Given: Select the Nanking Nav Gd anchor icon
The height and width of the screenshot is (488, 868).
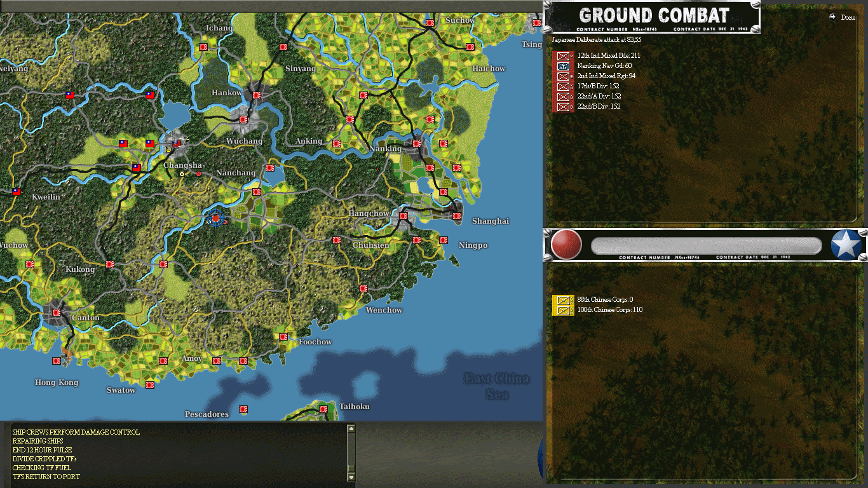Looking at the screenshot, I should coord(563,66).
